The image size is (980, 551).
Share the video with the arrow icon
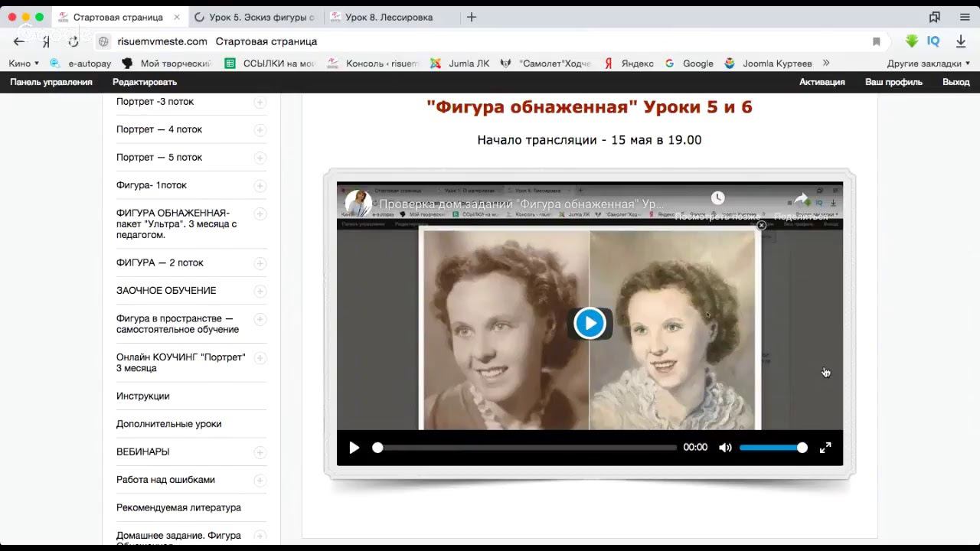click(x=801, y=198)
